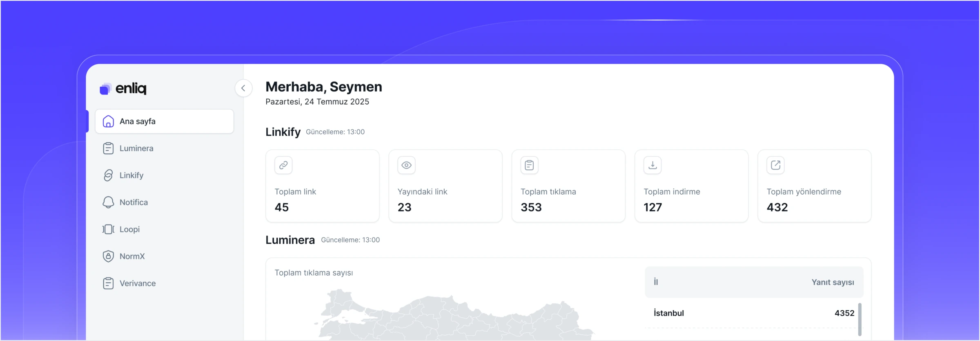Select the Toplam tıklama value 353
Viewport: 980px width, 341px height.
click(x=531, y=207)
